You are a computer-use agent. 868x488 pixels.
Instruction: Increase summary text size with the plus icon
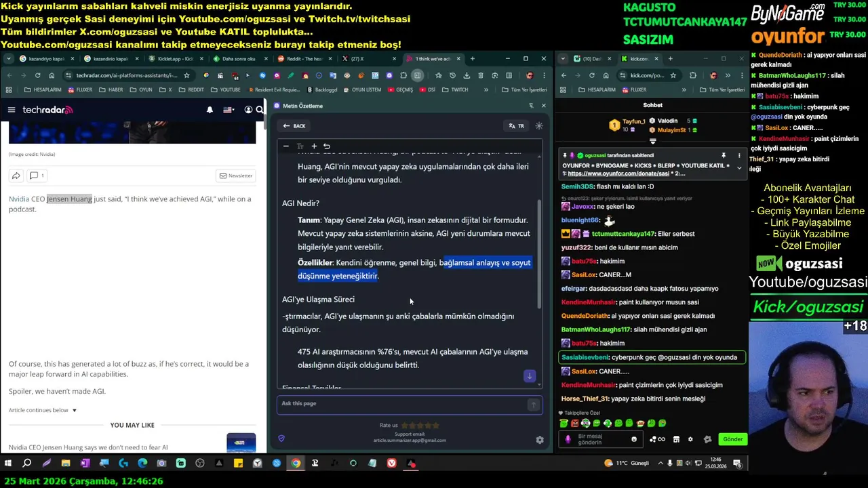314,146
